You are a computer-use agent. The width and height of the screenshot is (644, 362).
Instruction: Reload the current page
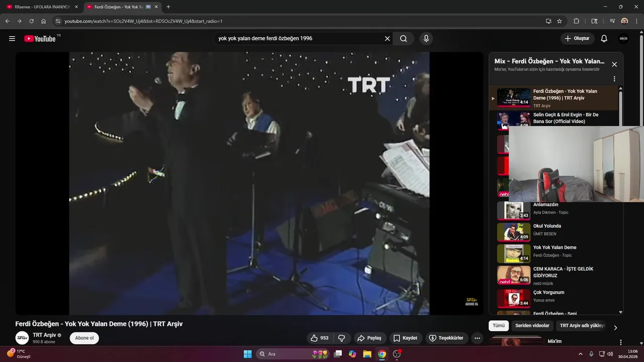coord(31,21)
